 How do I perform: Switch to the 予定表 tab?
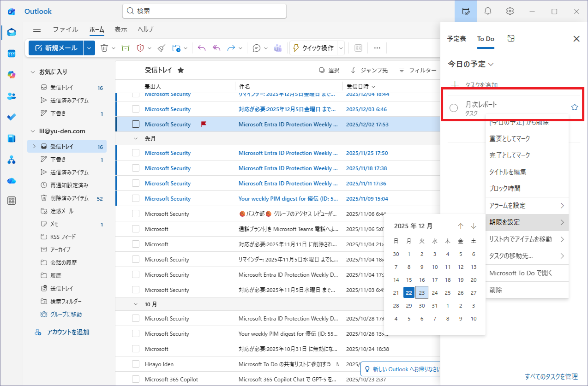456,39
